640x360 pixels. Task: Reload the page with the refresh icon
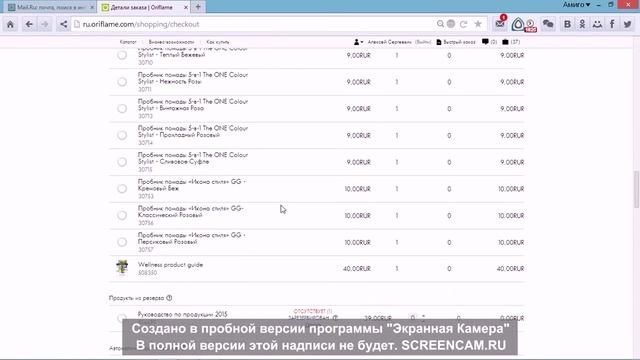pyautogui.click(x=464, y=24)
